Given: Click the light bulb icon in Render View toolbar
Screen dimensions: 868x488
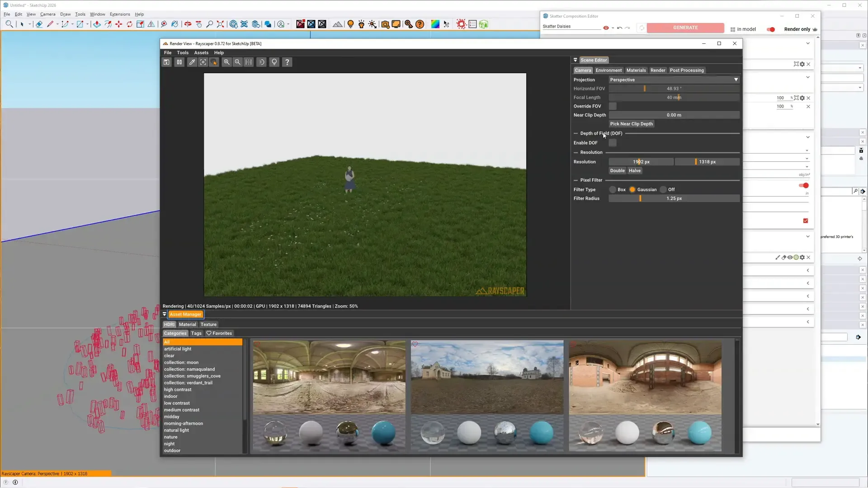Looking at the screenshot, I should tap(274, 62).
